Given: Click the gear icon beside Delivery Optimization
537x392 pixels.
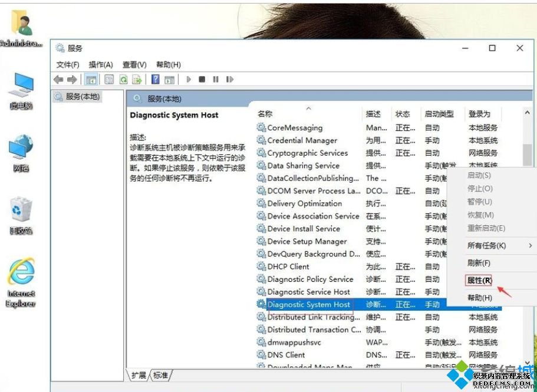Looking at the screenshot, I should 261,203.
